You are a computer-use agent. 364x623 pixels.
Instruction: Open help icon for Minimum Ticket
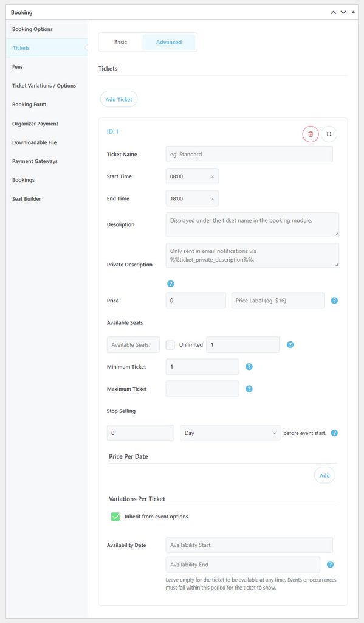point(249,367)
